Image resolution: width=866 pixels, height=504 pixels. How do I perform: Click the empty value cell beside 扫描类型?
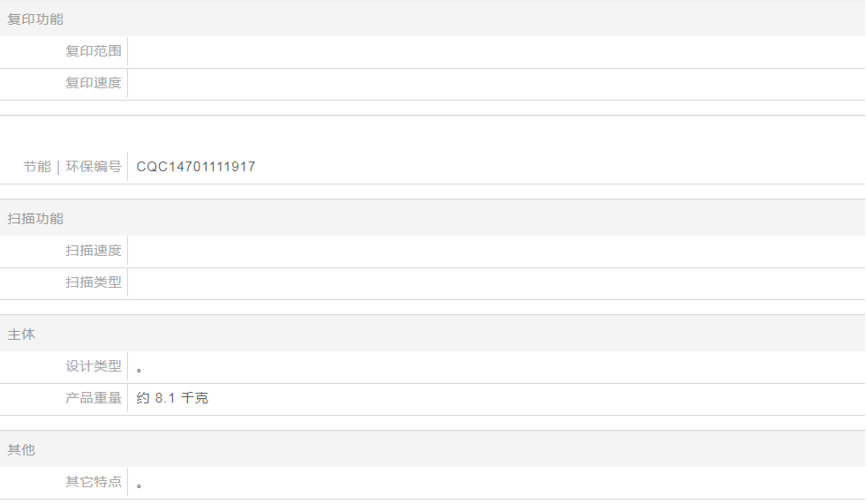(494, 282)
